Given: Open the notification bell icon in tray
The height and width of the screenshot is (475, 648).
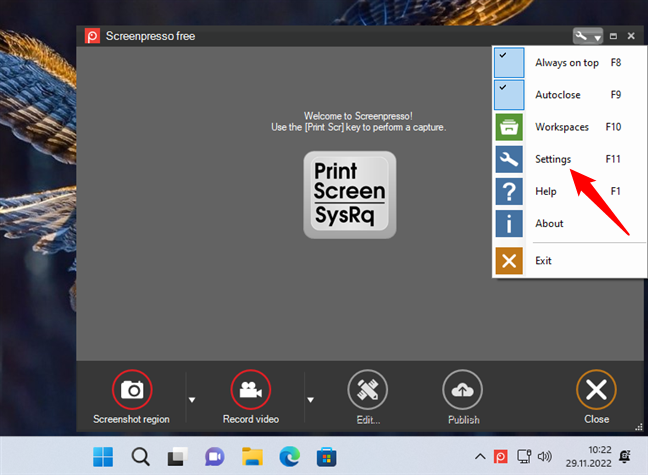Looking at the screenshot, I should [624, 456].
